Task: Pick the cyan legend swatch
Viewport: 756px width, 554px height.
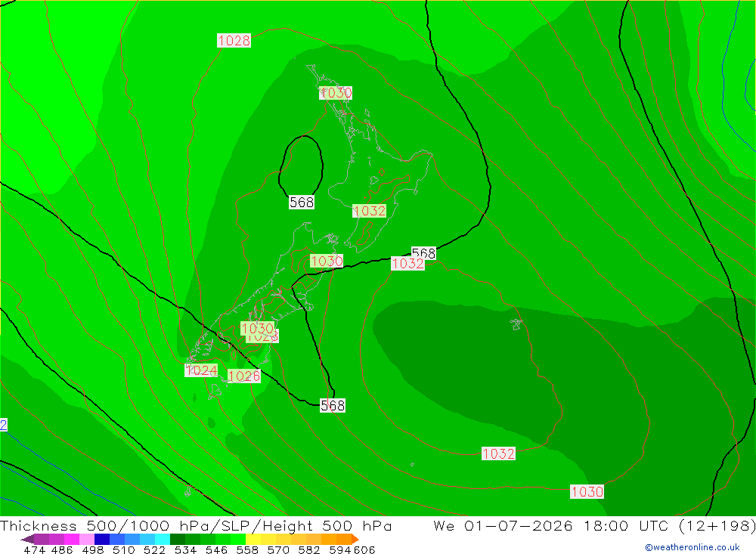Action: tap(163, 539)
